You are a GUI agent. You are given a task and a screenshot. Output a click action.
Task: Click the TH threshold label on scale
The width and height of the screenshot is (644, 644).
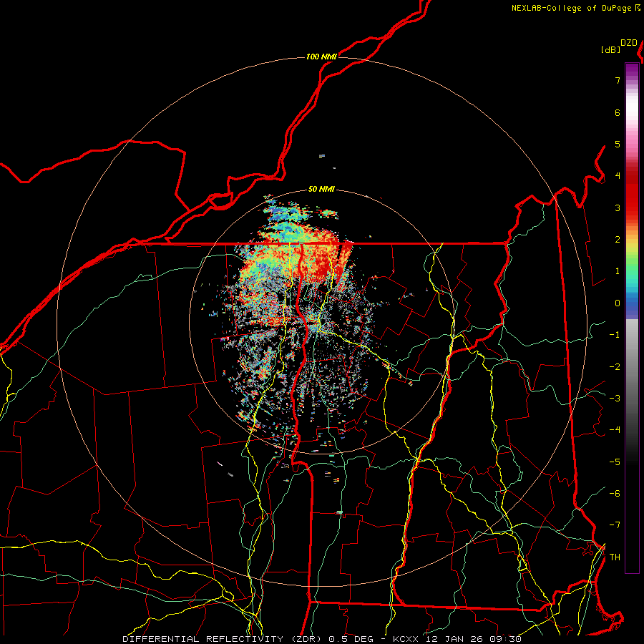tap(615, 557)
